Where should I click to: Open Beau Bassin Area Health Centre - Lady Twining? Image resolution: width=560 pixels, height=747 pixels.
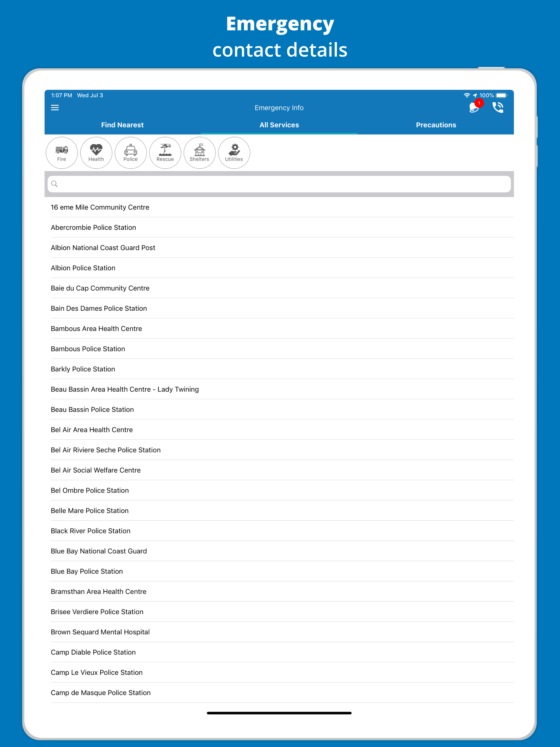point(279,389)
